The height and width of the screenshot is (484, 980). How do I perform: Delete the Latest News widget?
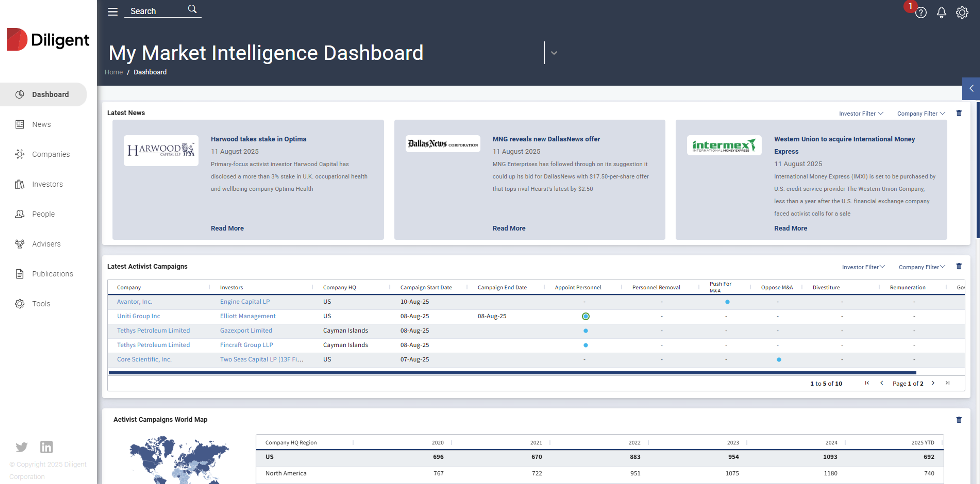959,113
